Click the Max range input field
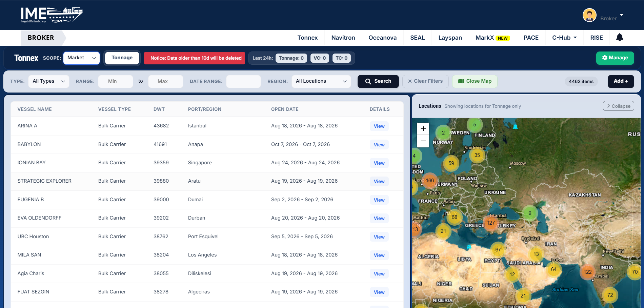Viewport: 644px width, 308px height. [165, 81]
